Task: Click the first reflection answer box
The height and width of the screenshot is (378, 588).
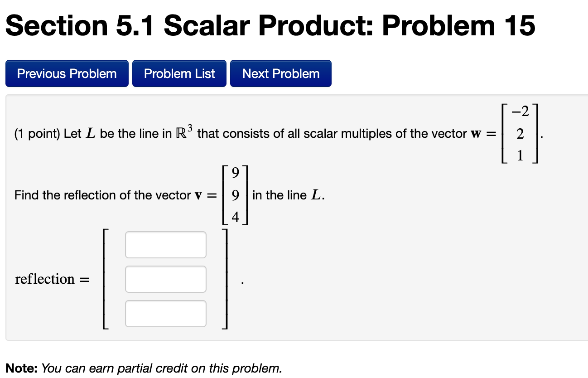Action: 165,244
